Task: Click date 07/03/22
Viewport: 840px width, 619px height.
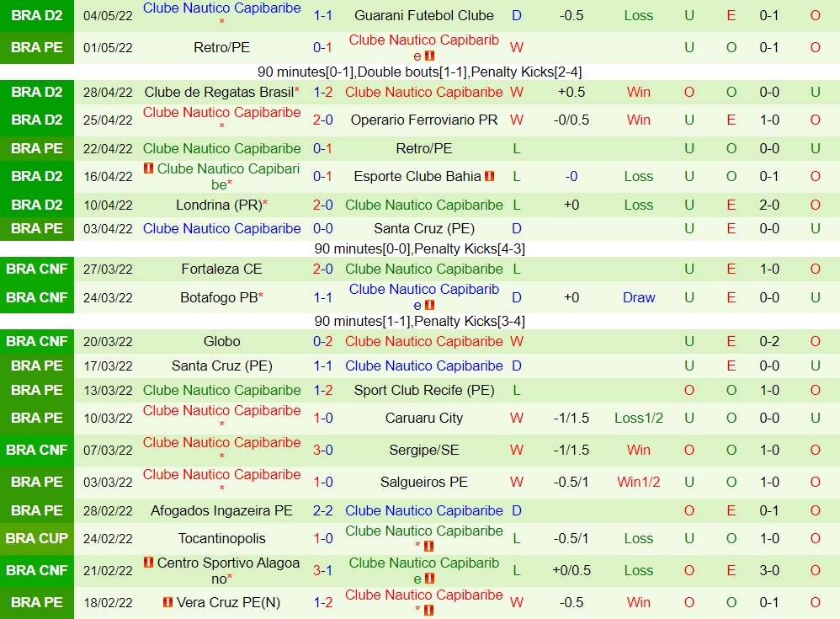Action: [108, 451]
